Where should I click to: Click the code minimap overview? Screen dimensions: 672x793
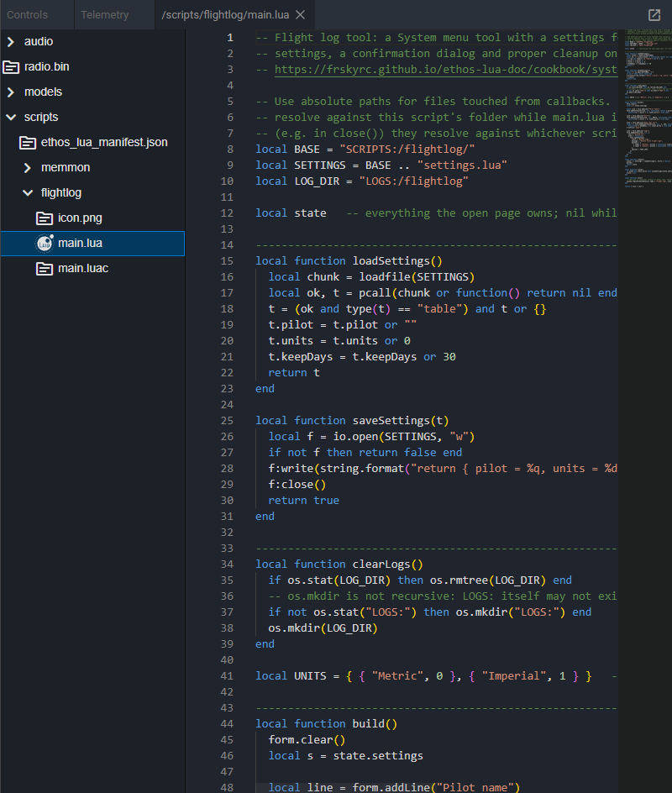[x=648, y=108]
